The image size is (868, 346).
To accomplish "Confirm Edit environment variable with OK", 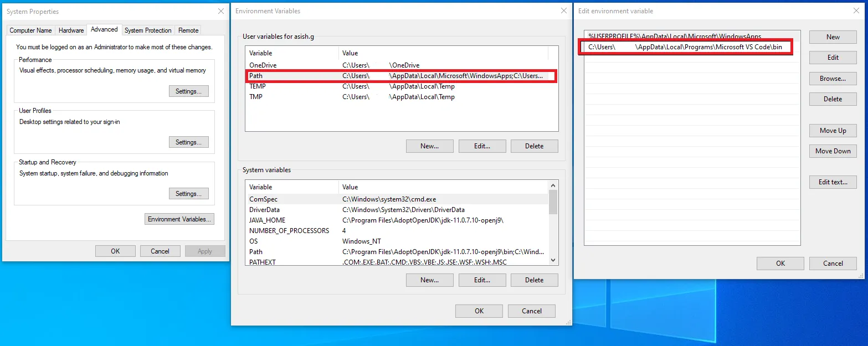I will 780,264.
